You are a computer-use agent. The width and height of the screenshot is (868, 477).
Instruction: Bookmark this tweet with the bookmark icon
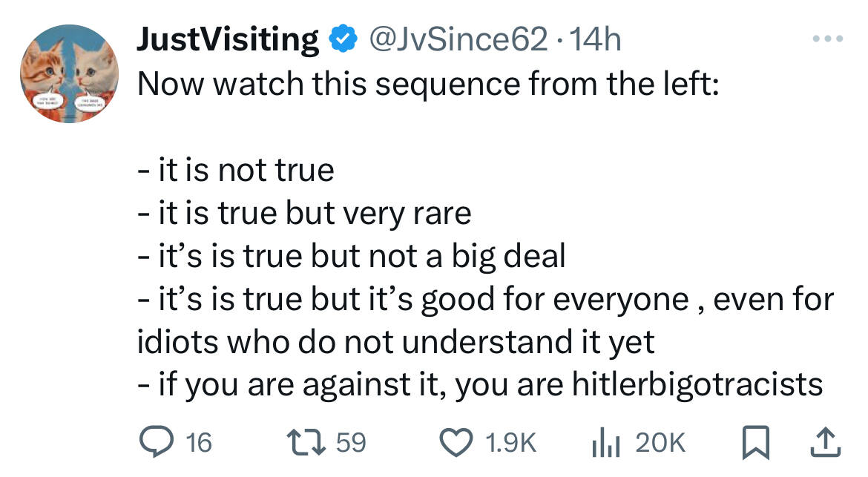click(756, 443)
